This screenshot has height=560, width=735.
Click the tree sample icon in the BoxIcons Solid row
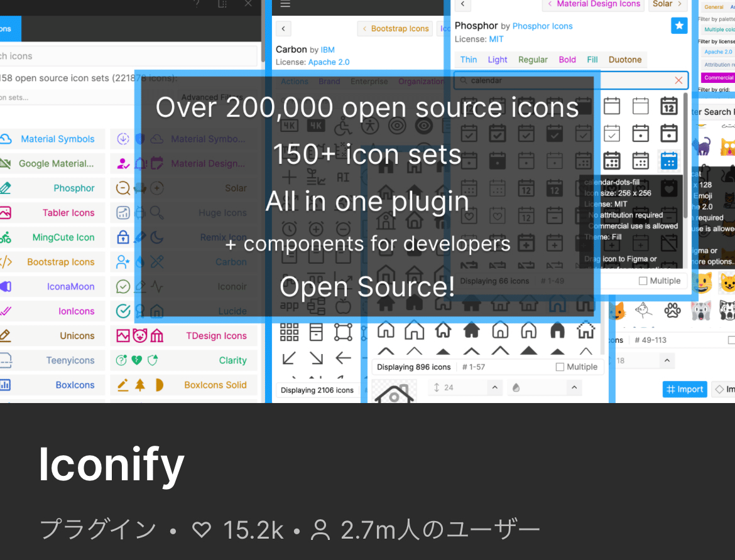click(139, 385)
